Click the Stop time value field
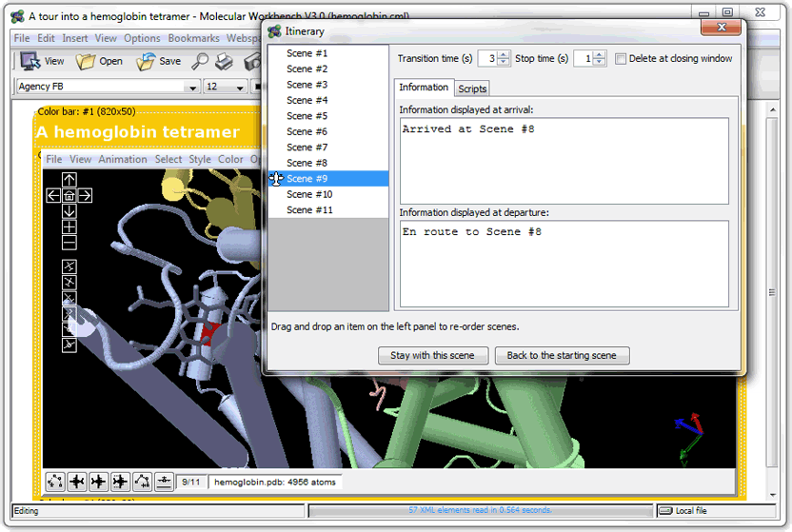This screenshot has width=792, height=532. pyautogui.click(x=584, y=59)
